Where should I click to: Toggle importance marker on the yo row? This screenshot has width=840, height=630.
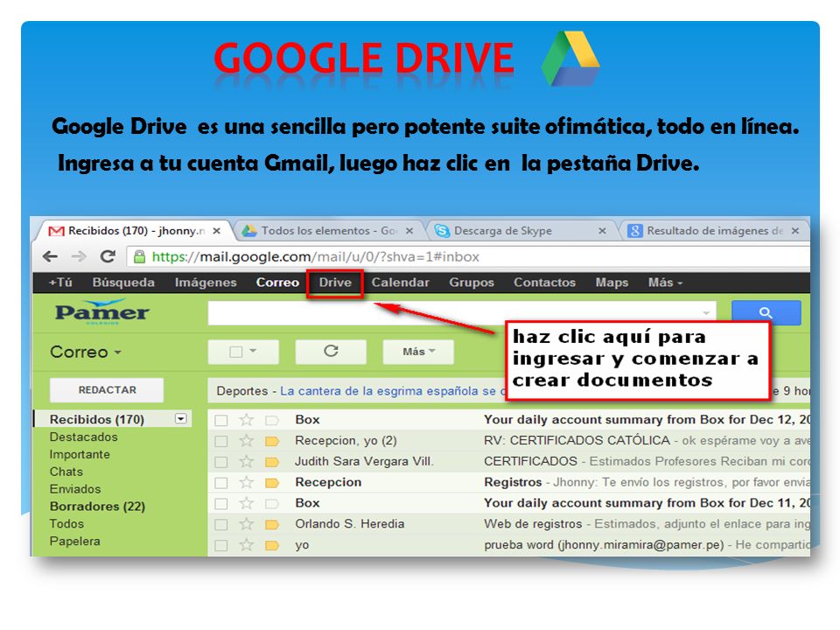pos(272,545)
